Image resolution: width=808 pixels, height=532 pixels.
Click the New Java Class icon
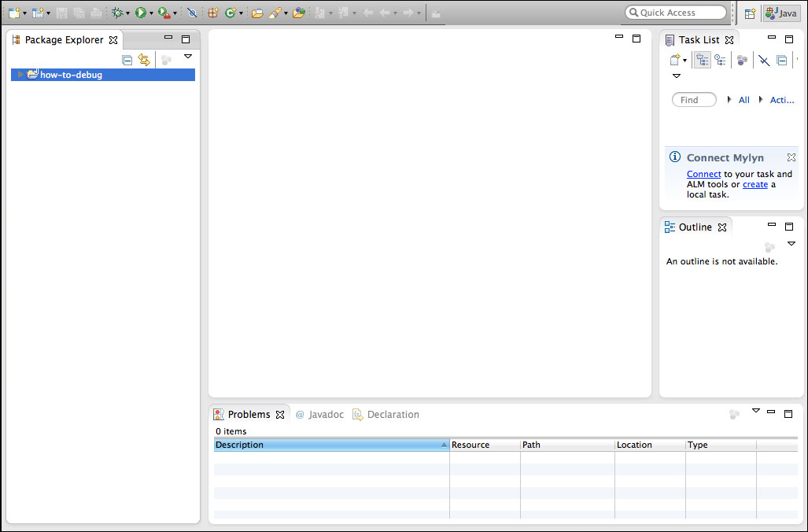[x=230, y=13]
